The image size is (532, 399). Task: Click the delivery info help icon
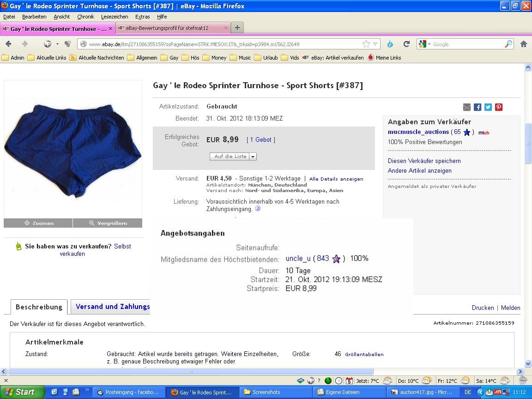[258, 209]
